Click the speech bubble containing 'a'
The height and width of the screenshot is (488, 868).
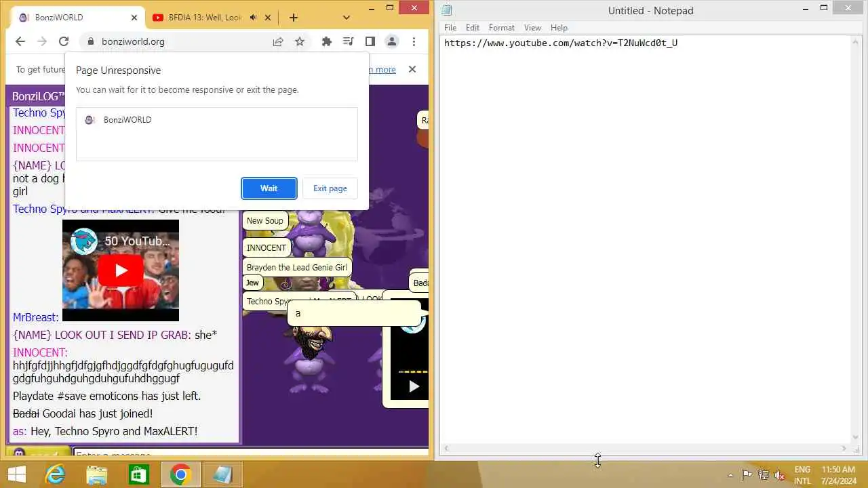[x=354, y=313]
